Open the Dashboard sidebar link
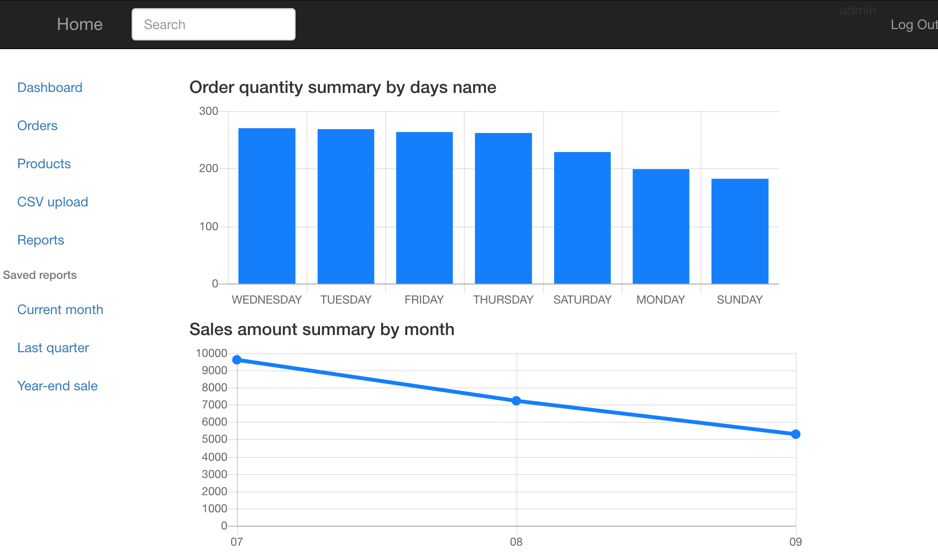Image resolution: width=938 pixels, height=560 pixels. pyautogui.click(x=50, y=88)
